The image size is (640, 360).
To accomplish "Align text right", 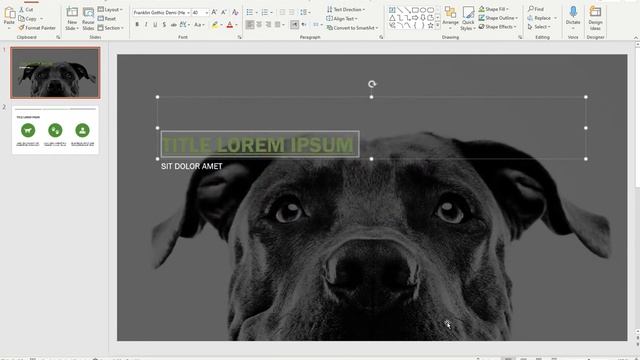I will (x=268, y=25).
